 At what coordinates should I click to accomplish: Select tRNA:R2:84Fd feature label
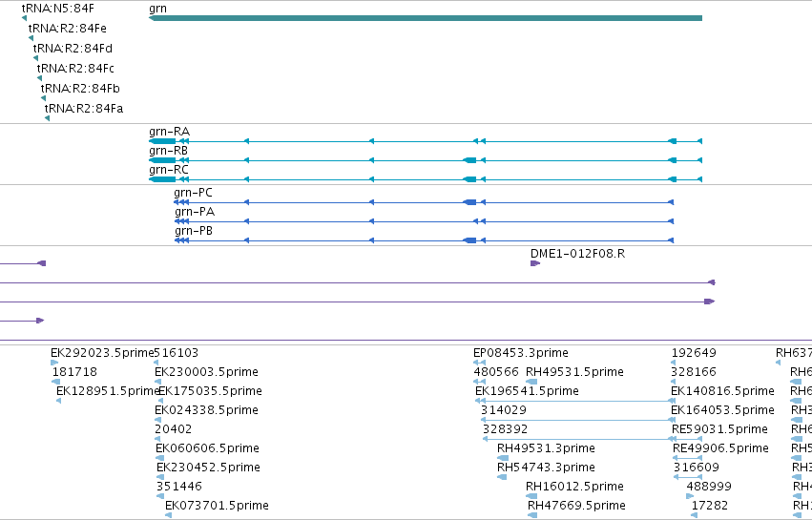click(73, 48)
